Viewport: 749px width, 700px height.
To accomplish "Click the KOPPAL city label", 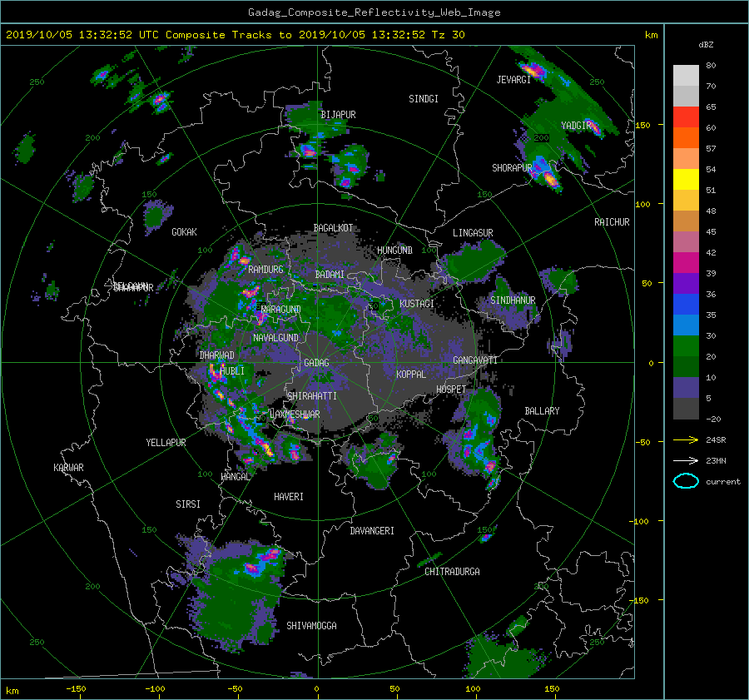I will pyautogui.click(x=411, y=374).
